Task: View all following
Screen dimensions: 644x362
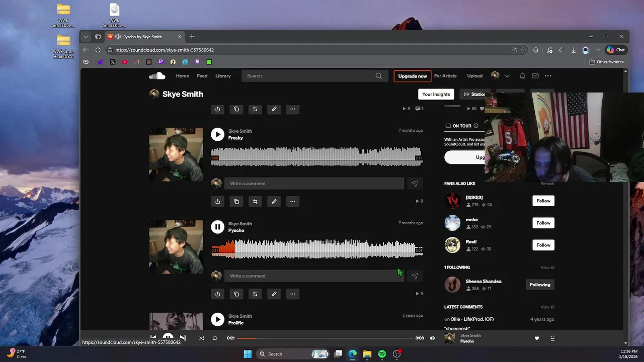Action: pyautogui.click(x=547, y=267)
